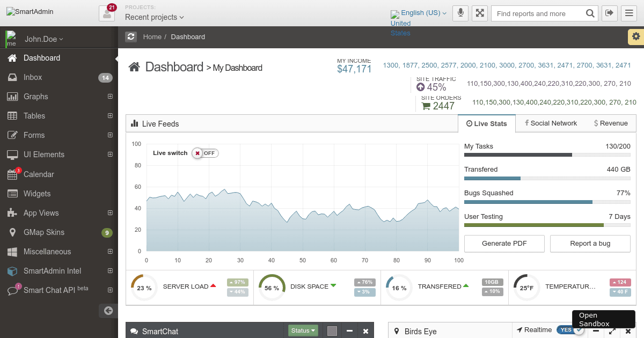
Task: Toggle the Live switch OFF control
Action: tap(205, 153)
